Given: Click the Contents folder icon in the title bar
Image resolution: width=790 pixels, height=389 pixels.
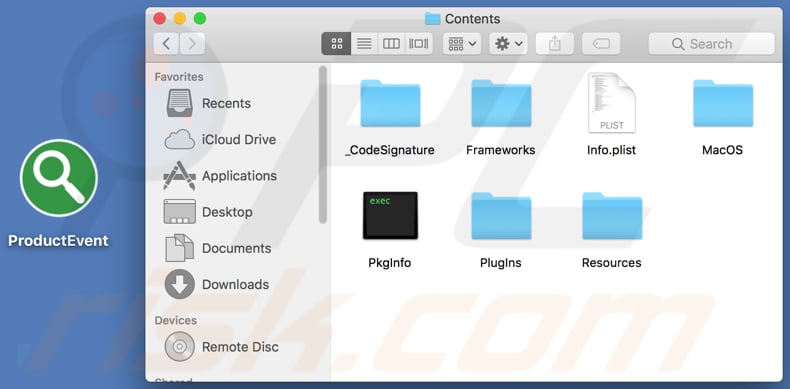Looking at the screenshot, I should [433, 19].
